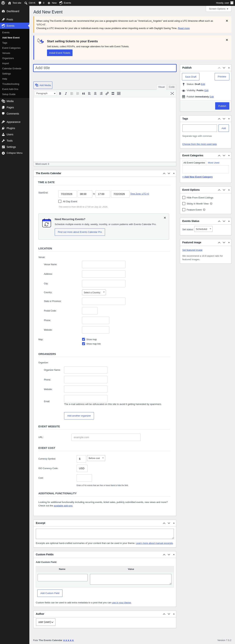235x644 pixels.
Task: Click the Venue Name input field
Action: 104,264
